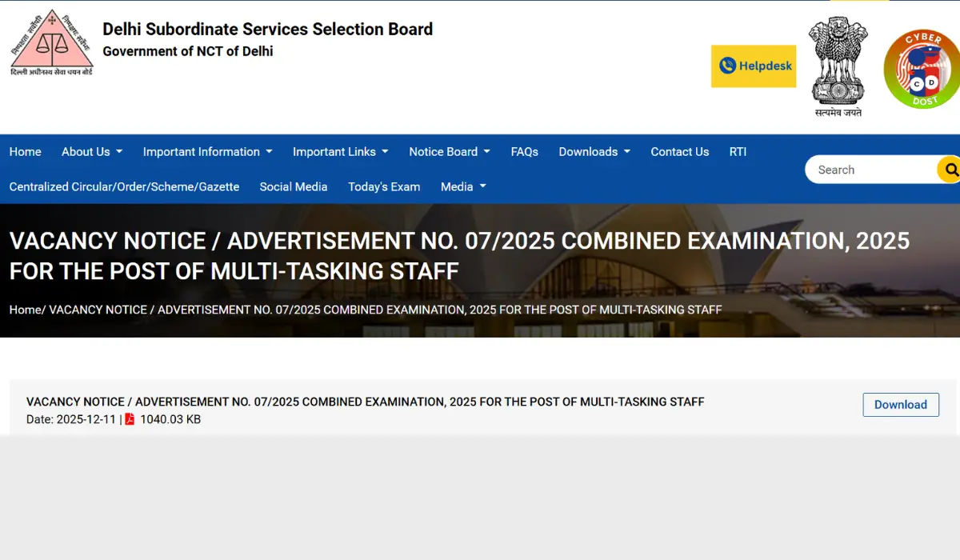This screenshot has height=560, width=960.
Task: Click Home in the breadcrumb trail
Action: pos(25,310)
